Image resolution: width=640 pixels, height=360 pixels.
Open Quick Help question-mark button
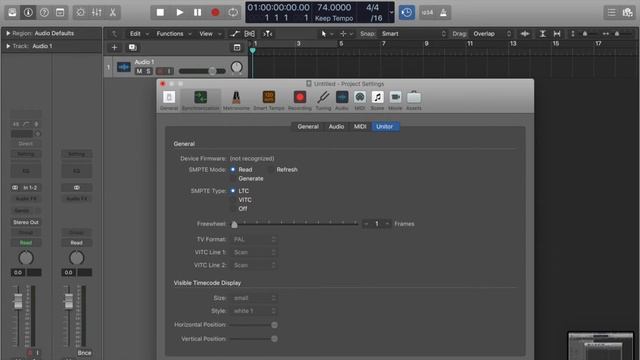point(44,12)
